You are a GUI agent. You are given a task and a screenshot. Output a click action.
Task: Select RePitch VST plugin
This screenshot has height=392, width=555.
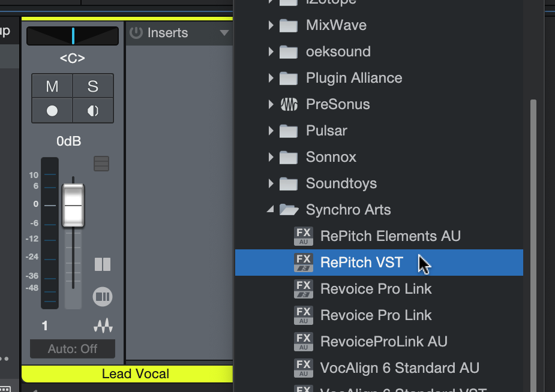pyautogui.click(x=362, y=263)
